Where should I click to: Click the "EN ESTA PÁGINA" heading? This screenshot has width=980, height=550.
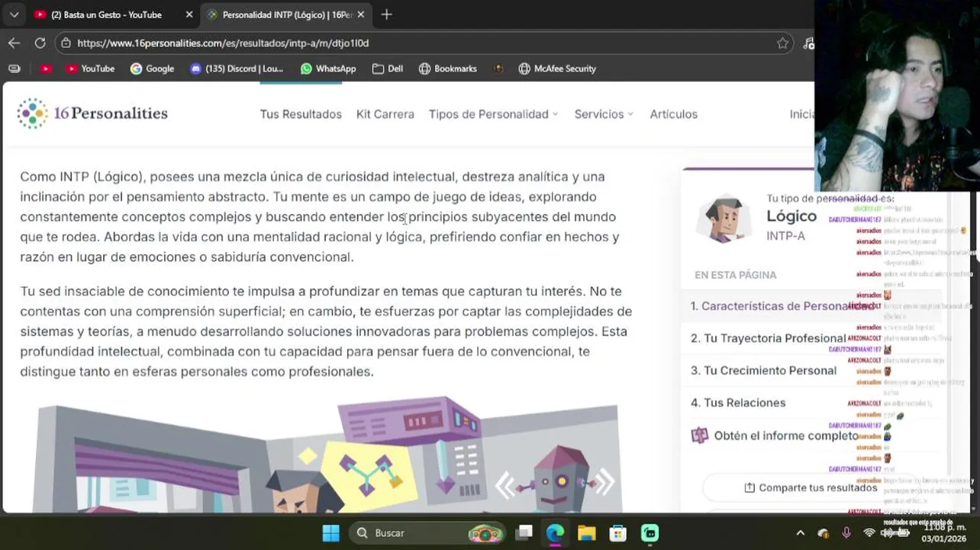pyautogui.click(x=735, y=275)
